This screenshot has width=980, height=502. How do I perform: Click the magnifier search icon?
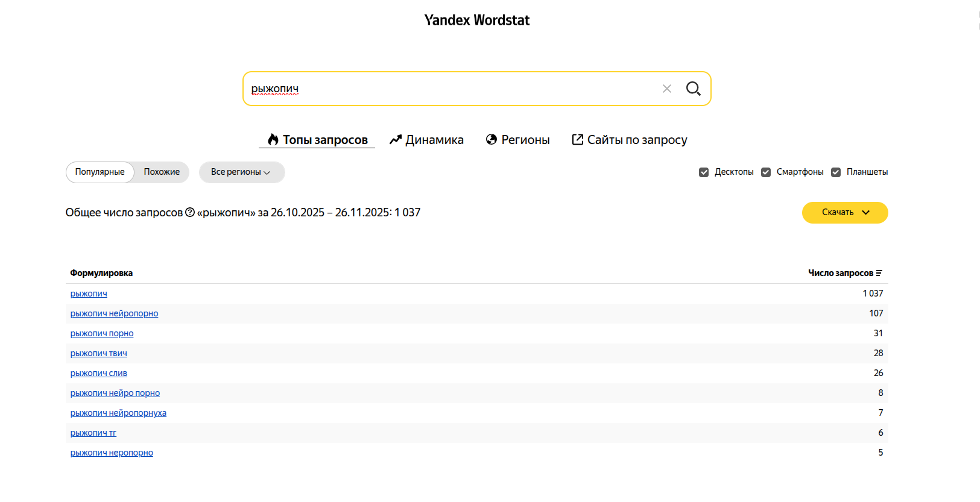click(694, 89)
